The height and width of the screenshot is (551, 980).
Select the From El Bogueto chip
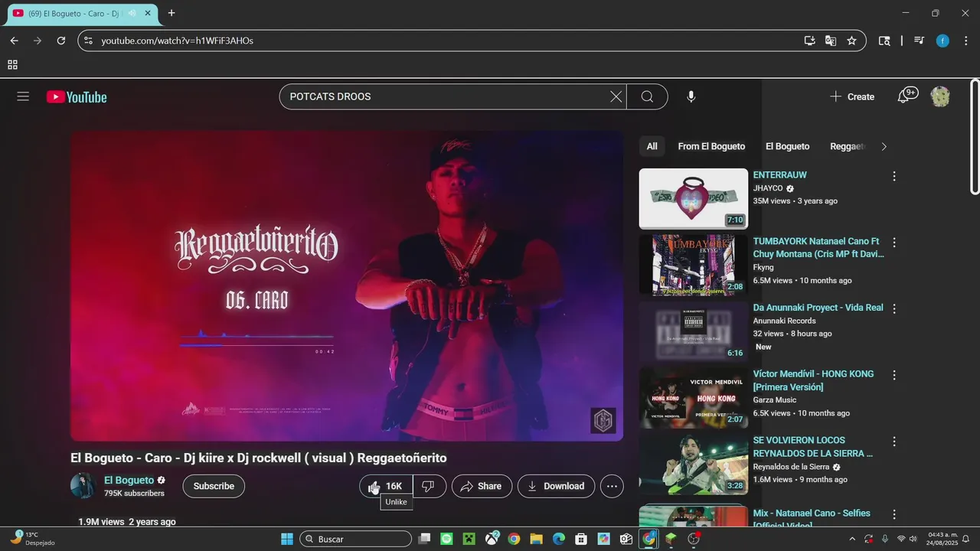point(711,146)
